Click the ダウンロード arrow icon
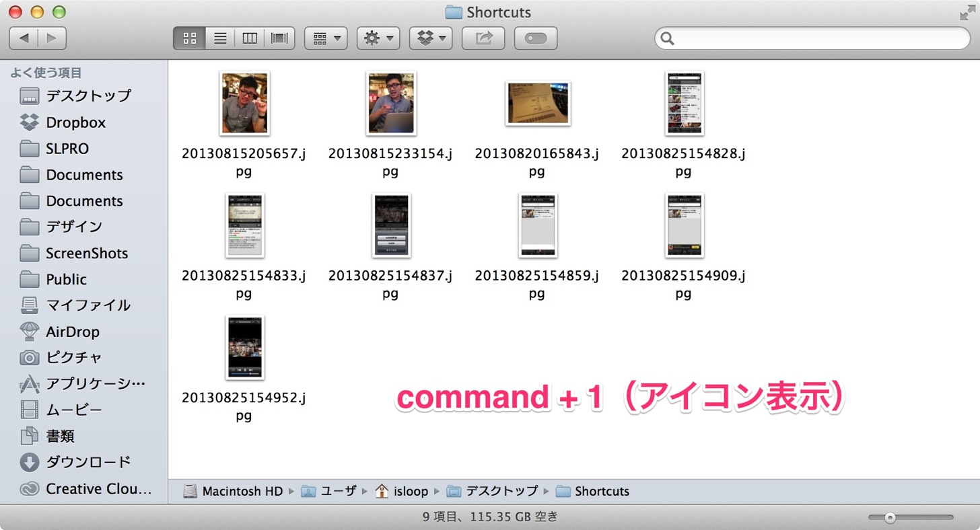The height and width of the screenshot is (530, 980). click(30, 462)
